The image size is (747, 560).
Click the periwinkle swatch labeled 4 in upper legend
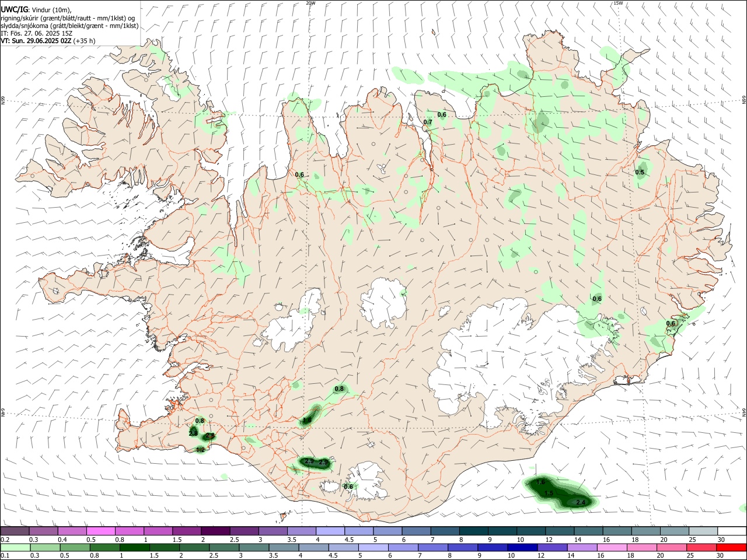pos(330,531)
